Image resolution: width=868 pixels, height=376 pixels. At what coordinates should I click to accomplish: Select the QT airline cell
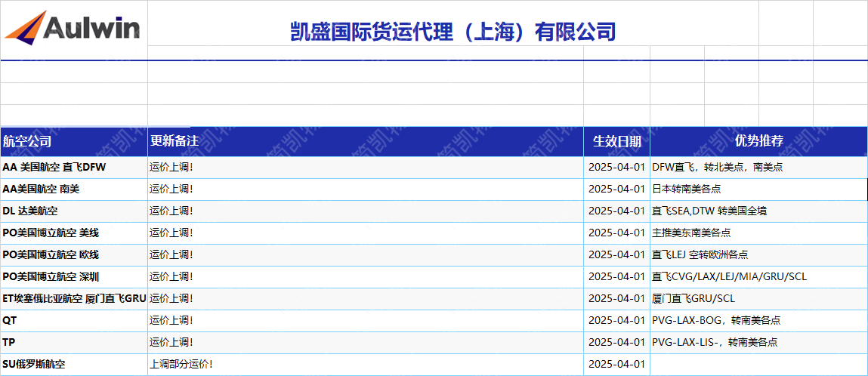74,321
